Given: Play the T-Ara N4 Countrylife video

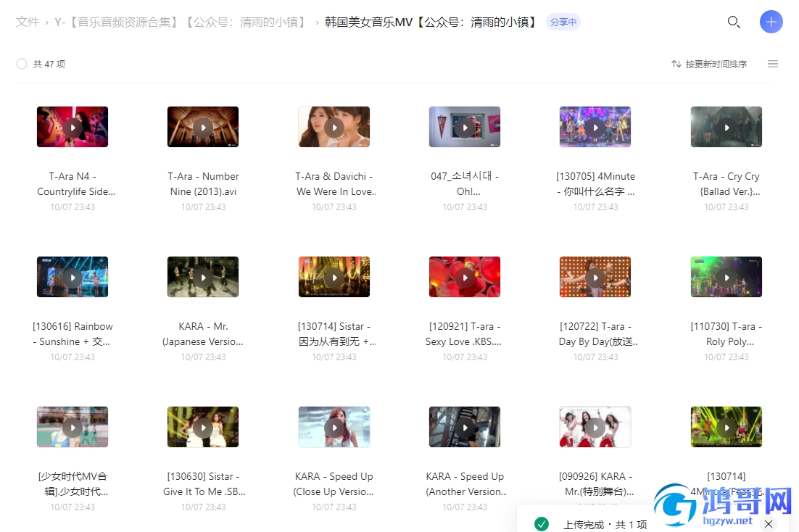Looking at the screenshot, I should (x=73, y=127).
